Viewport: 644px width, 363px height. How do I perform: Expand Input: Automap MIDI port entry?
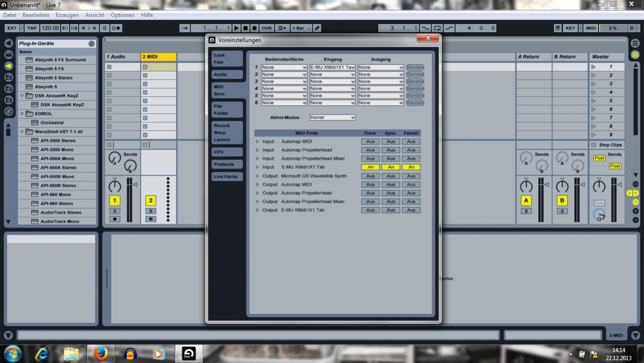tap(258, 142)
